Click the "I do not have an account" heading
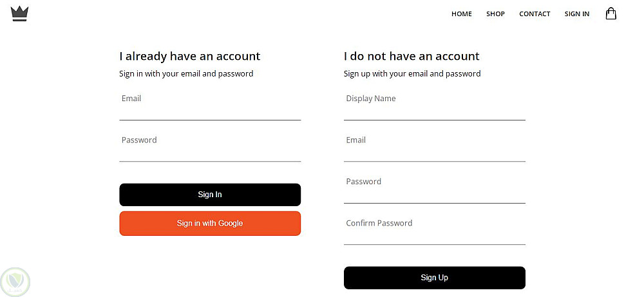 point(412,56)
